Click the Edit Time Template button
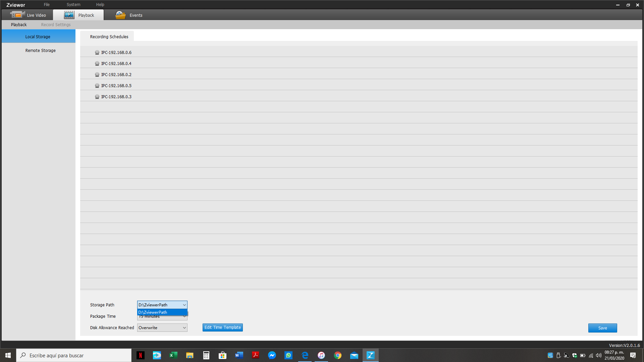This screenshot has height=362, width=644. click(x=223, y=327)
